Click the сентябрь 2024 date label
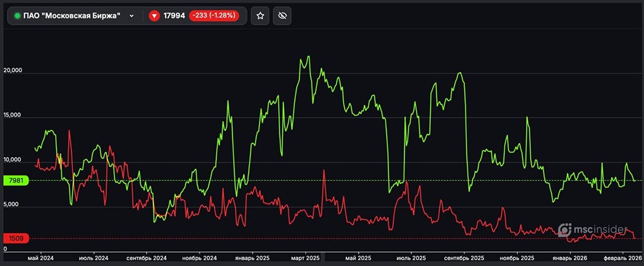This screenshot has width=644, height=266. point(146,258)
